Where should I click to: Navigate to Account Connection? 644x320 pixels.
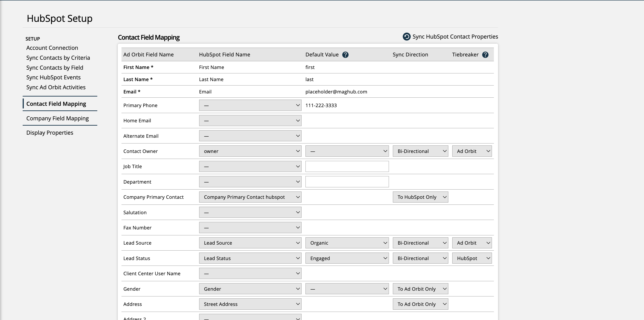pos(52,48)
